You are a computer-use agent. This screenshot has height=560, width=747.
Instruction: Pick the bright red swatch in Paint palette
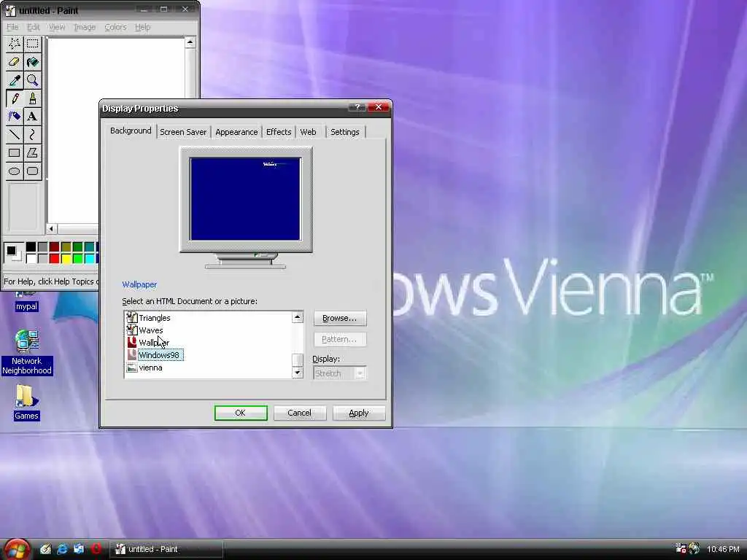coord(54,259)
